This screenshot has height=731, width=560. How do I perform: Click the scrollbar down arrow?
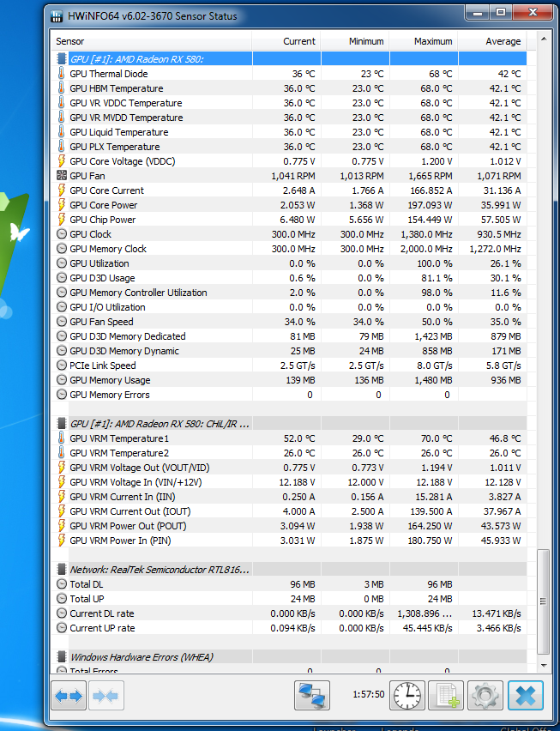(x=543, y=666)
